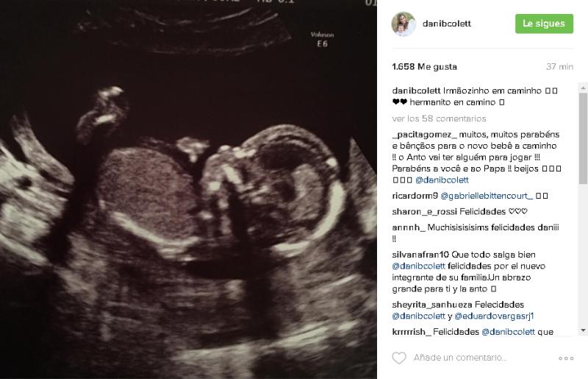The height and width of the screenshot is (379, 588).
Task: Expand ver los 58 comentarios
Action: (439, 118)
